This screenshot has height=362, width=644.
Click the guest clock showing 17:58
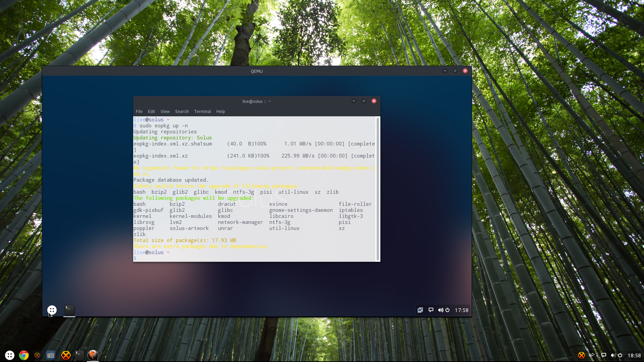coord(462,310)
